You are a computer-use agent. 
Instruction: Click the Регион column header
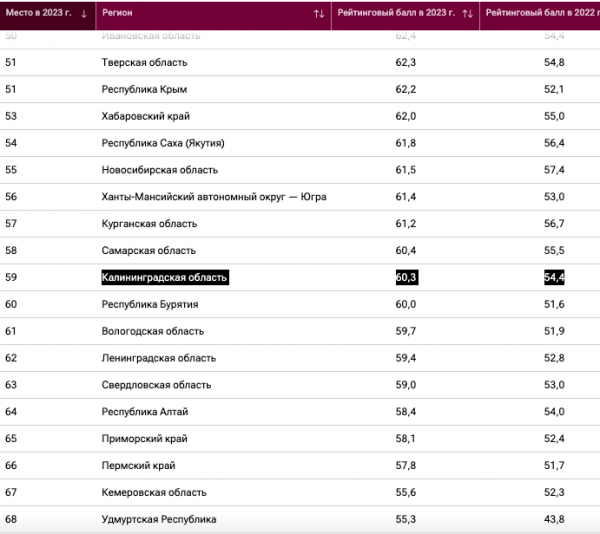214,15
